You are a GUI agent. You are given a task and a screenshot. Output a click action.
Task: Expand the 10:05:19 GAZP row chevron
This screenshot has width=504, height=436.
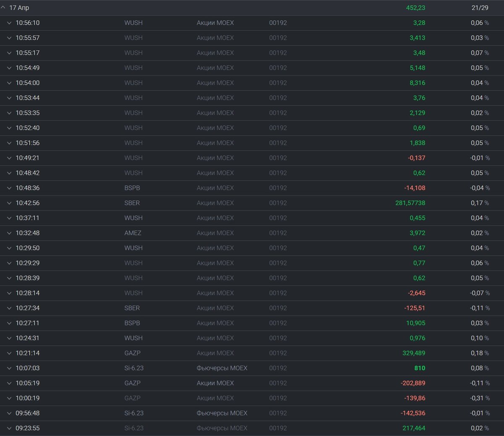coord(9,383)
